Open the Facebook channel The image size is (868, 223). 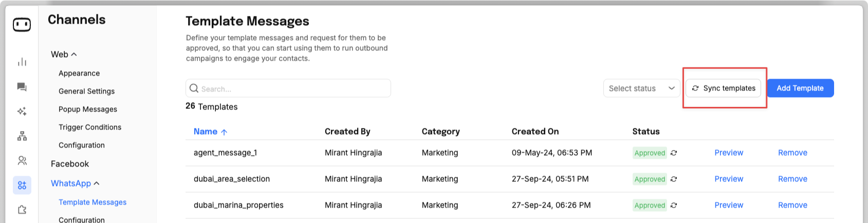pyautogui.click(x=70, y=164)
